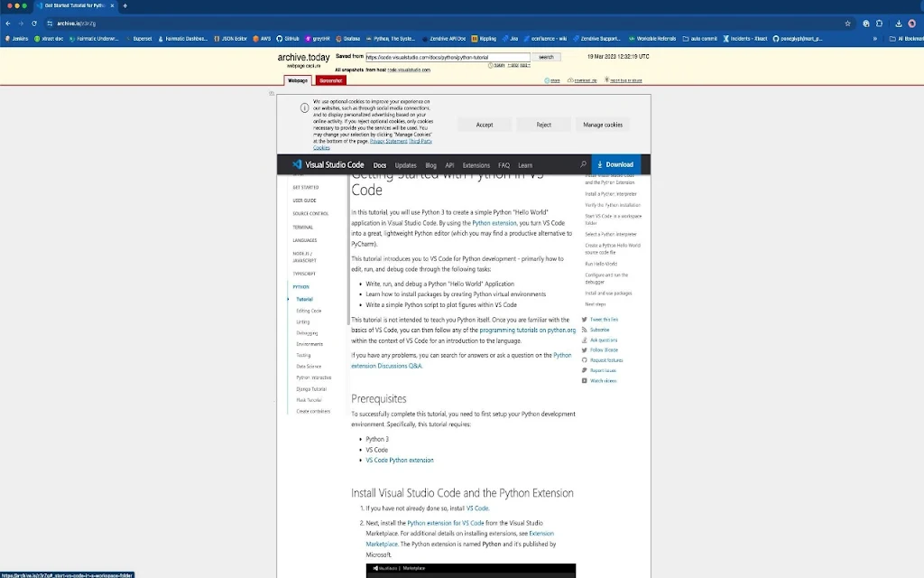Click Manage cookies button
The image size is (924, 578).
pyautogui.click(x=602, y=125)
